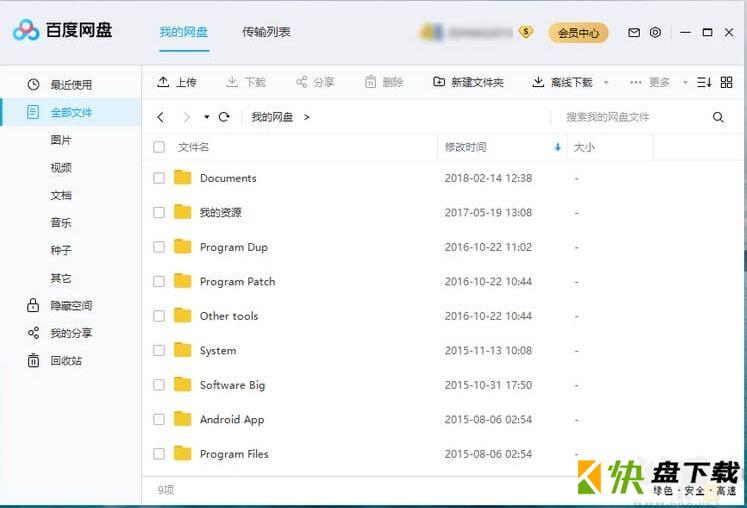
Task: Switch to the Transfer List (传输列表) tab
Action: point(266,32)
